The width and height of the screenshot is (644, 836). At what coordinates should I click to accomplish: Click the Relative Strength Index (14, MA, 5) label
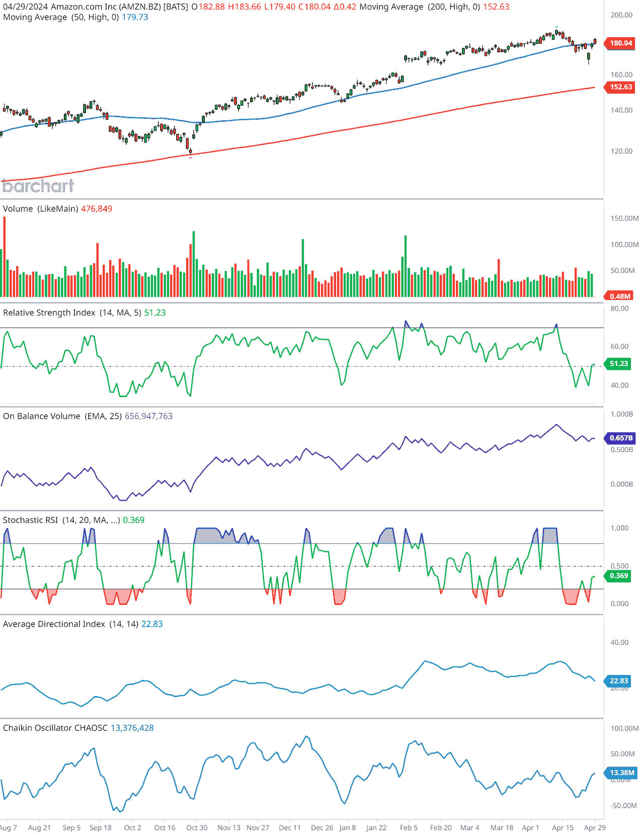point(72,313)
